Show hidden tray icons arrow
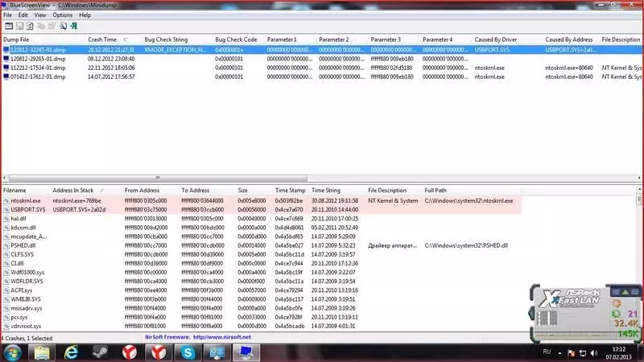 coord(559,353)
